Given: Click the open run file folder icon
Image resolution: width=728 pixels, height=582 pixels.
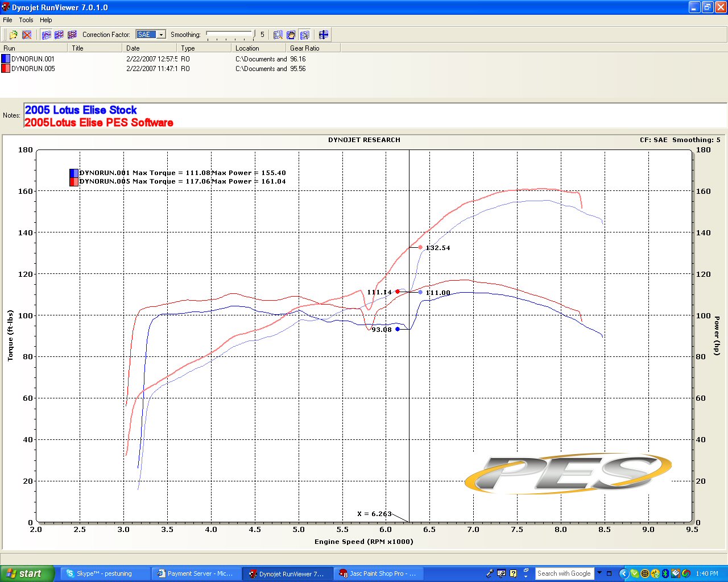Looking at the screenshot, I should point(14,35).
